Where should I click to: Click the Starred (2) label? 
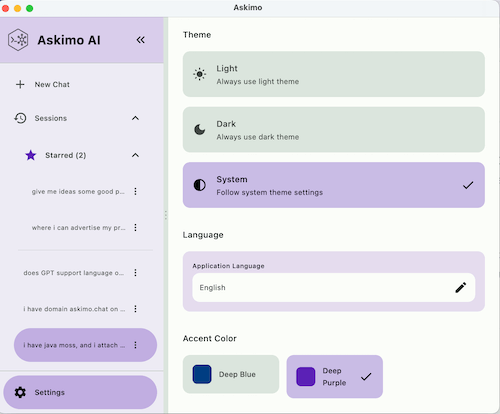click(66, 155)
